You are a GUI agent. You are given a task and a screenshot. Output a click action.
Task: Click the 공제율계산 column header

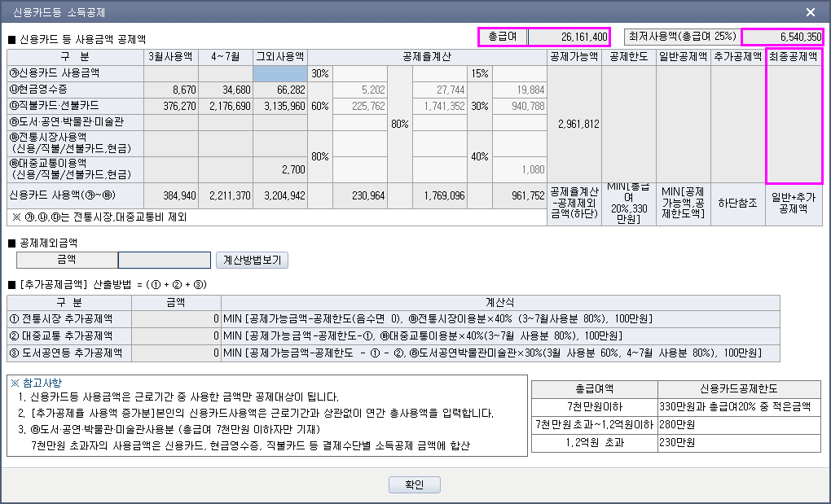point(427,57)
